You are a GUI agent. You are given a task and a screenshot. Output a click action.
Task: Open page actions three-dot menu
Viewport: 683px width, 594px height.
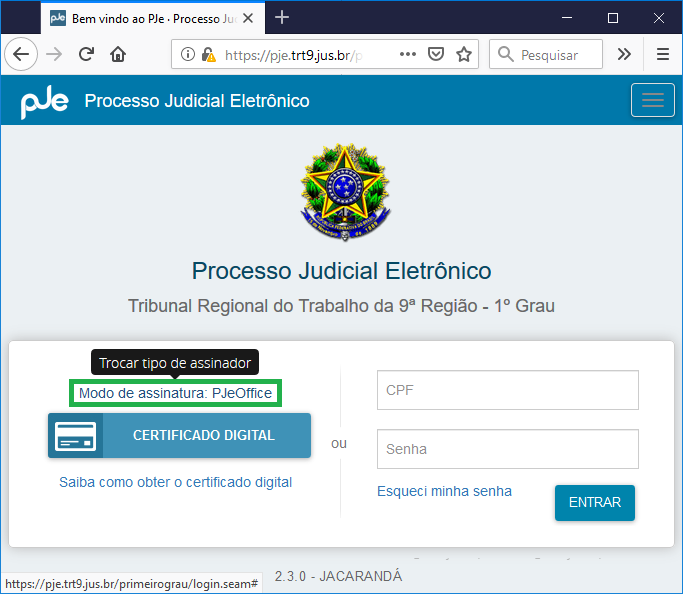[408, 54]
